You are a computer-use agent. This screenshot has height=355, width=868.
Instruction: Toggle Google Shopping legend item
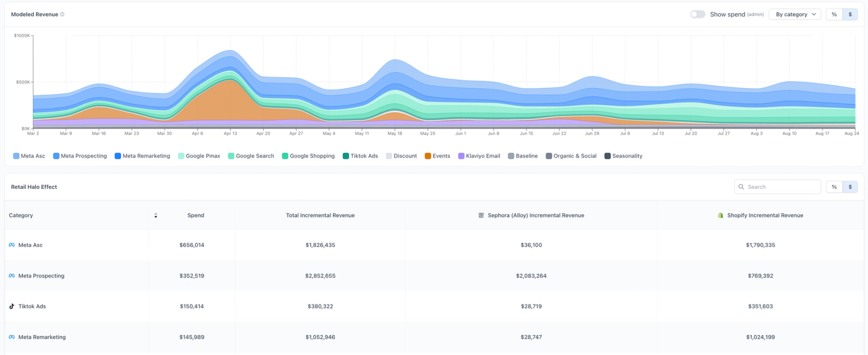pos(308,156)
